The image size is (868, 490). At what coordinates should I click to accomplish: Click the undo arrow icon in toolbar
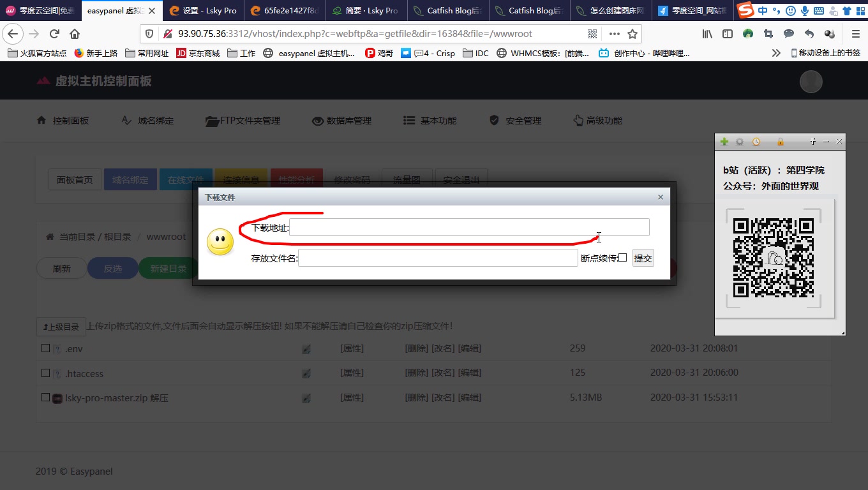(809, 34)
